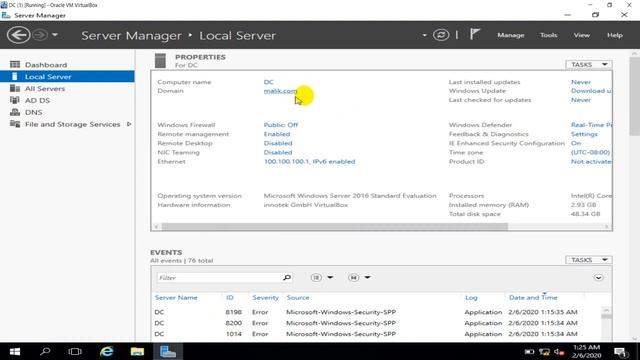Launch Internet Explorer from the taskbar
The width and height of the screenshot is (640, 360).
tap(107, 351)
